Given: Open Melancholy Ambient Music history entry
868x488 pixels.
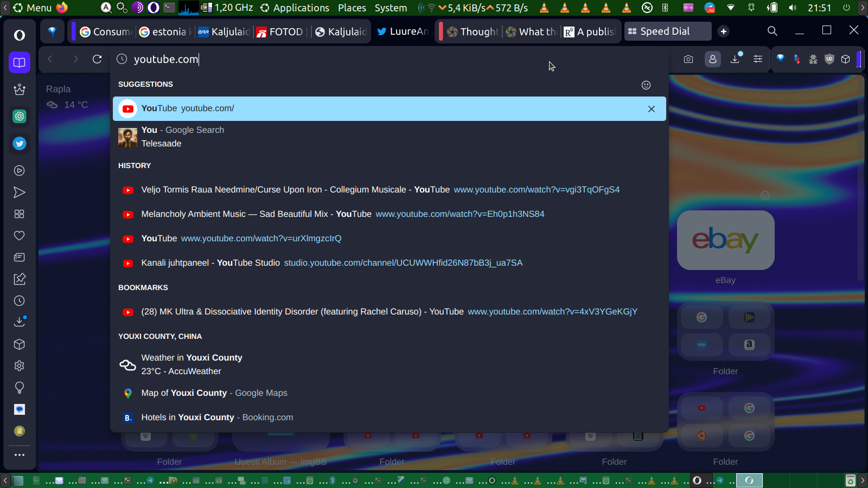Looking at the screenshot, I should point(390,214).
